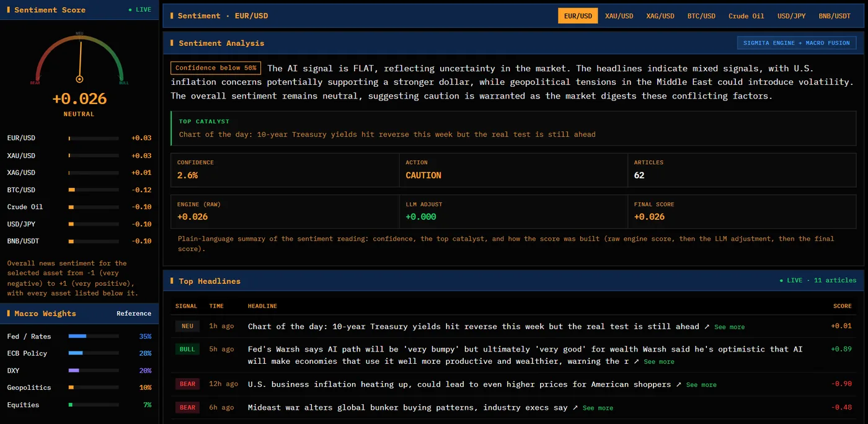Image resolution: width=868 pixels, height=424 pixels.
Task: Select EUR/USD row in sentiment list
Action: click(79, 138)
